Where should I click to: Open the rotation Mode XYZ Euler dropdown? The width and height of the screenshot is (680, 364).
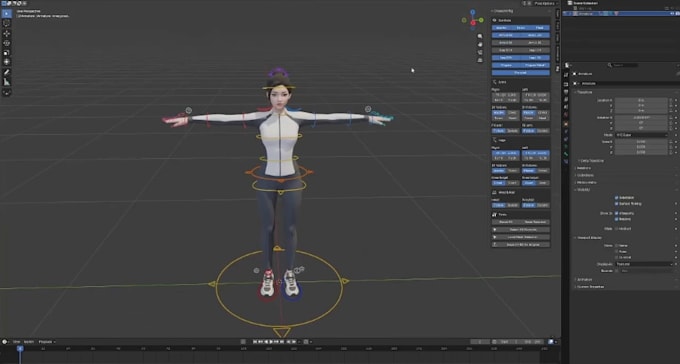641,135
